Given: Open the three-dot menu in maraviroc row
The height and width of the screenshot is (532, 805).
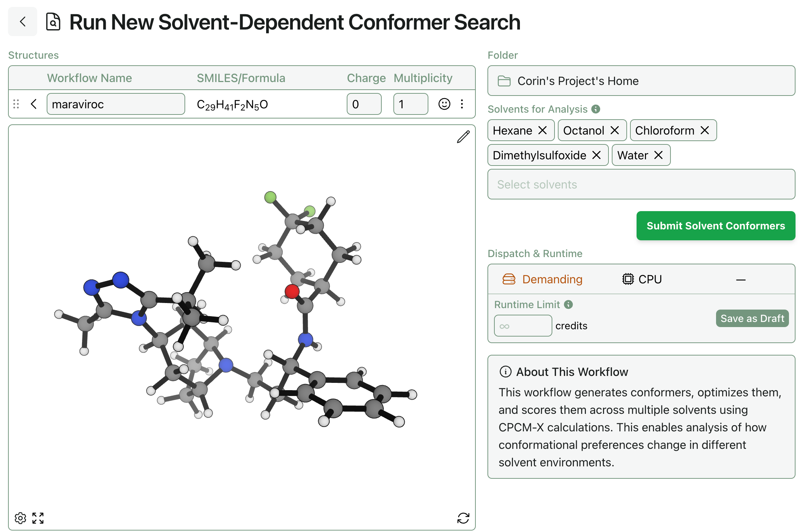Looking at the screenshot, I should pyautogui.click(x=462, y=104).
